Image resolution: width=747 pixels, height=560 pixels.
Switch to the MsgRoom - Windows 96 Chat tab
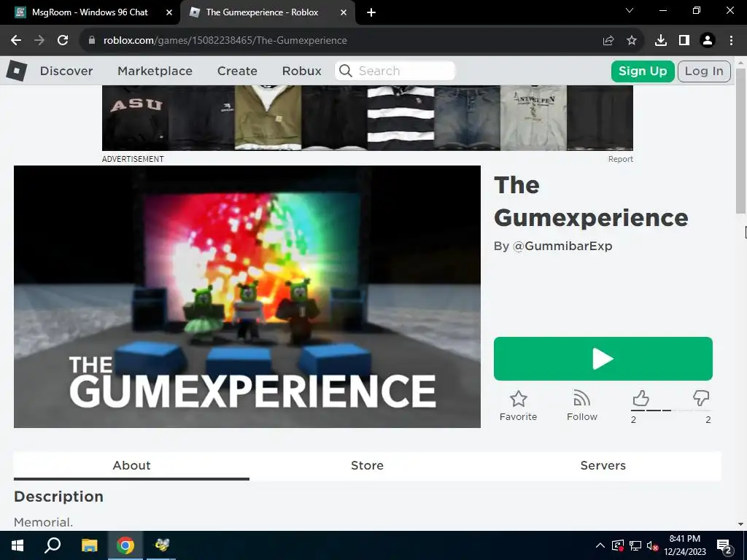point(90,12)
